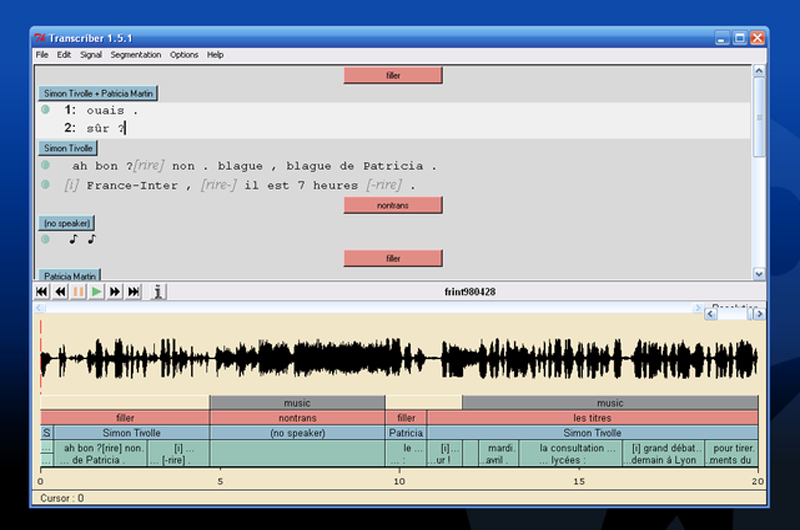Screen dimensions: 800x530
Task: Open the Options menu
Action: (x=184, y=55)
